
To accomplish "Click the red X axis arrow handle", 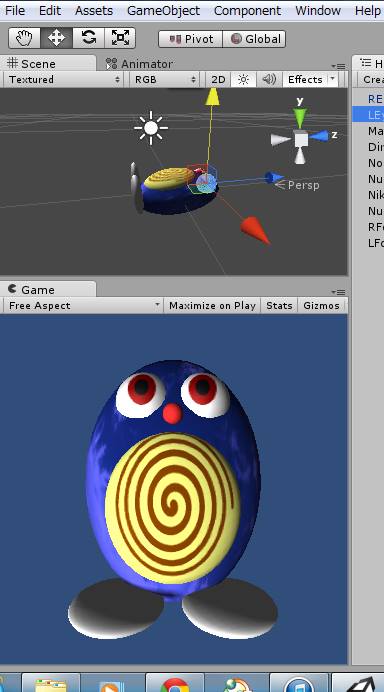I will click(255, 229).
